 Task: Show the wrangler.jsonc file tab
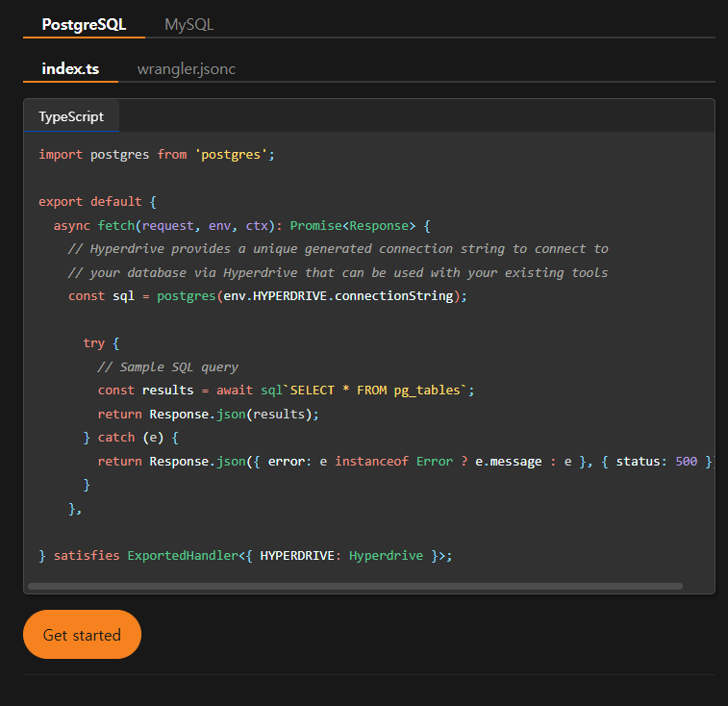click(x=186, y=69)
